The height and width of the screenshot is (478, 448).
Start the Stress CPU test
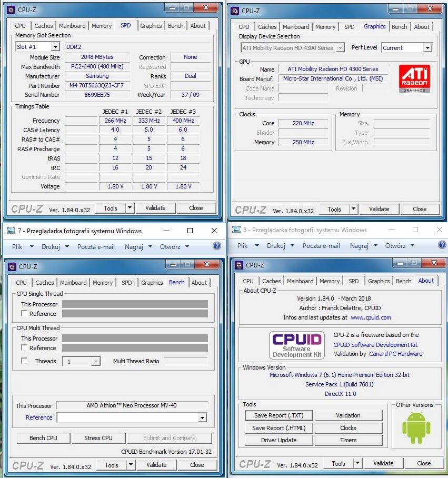[x=98, y=438]
